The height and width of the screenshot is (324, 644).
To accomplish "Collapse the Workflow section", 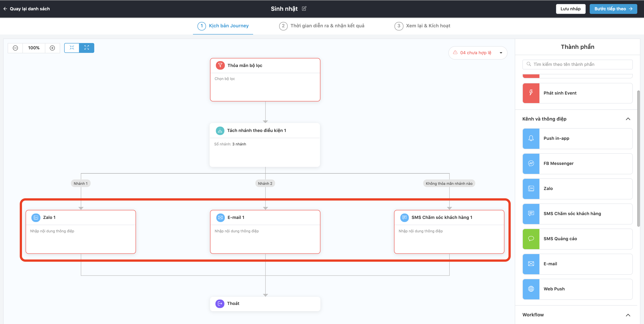I will pyautogui.click(x=628, y=315).
